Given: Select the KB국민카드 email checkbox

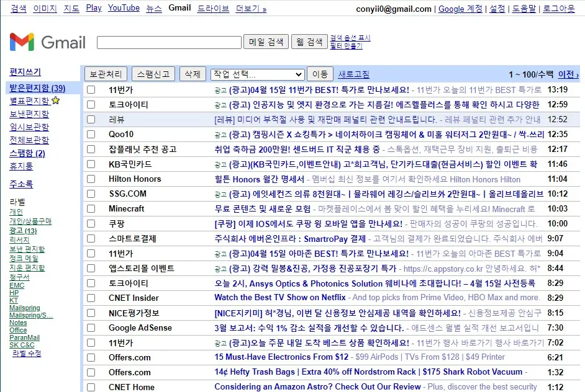Looking at the screenshot, I should 91,164.
